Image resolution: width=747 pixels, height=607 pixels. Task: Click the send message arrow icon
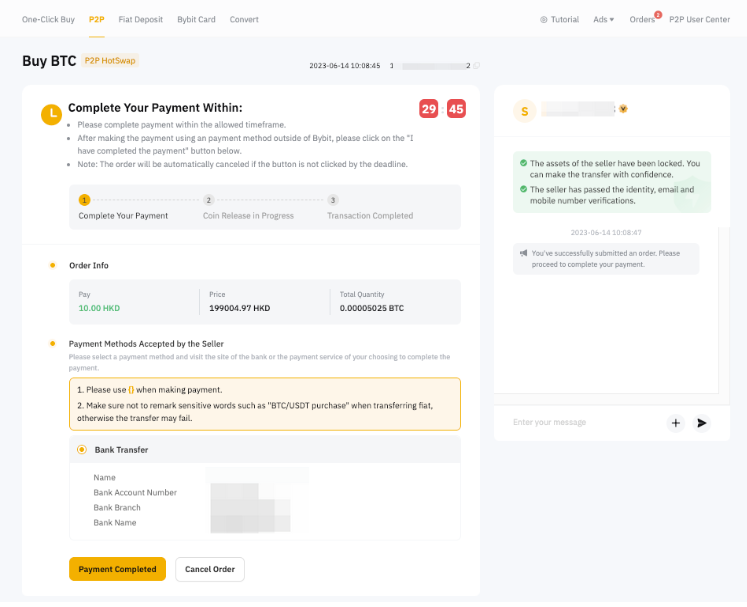click(x=702, y=423)
